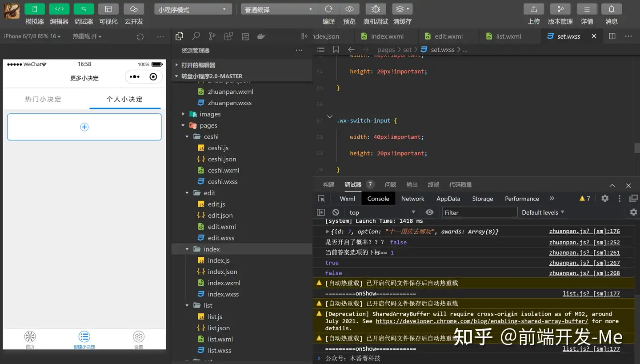Click simulator refresh icon

[140, 37]
